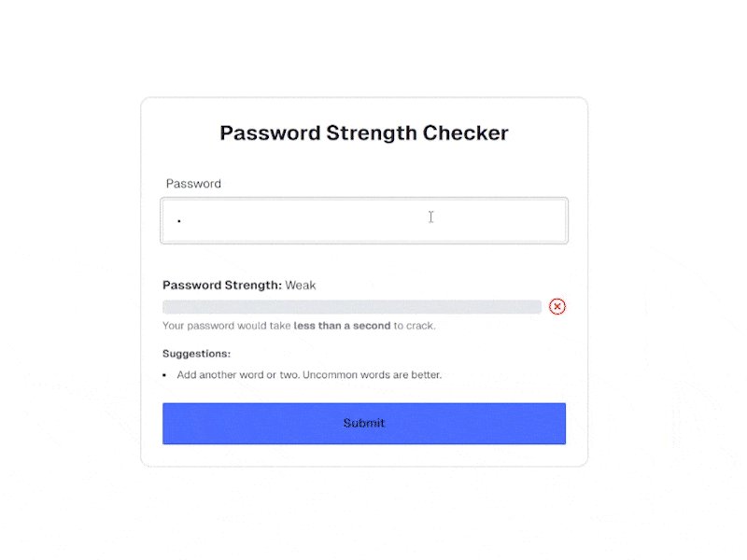Click the bullet point before the suggestion
747x560 pixels.
(x=166, y=374)
